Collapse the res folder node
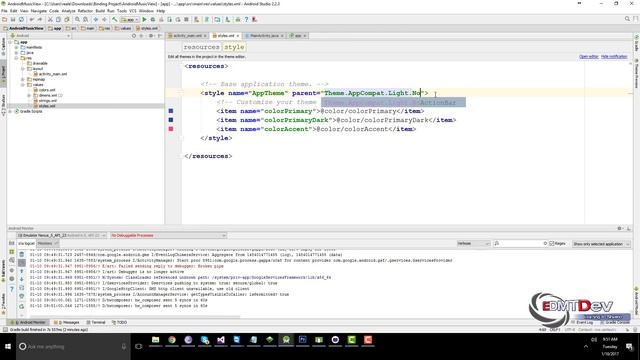 tap(16, 58)
